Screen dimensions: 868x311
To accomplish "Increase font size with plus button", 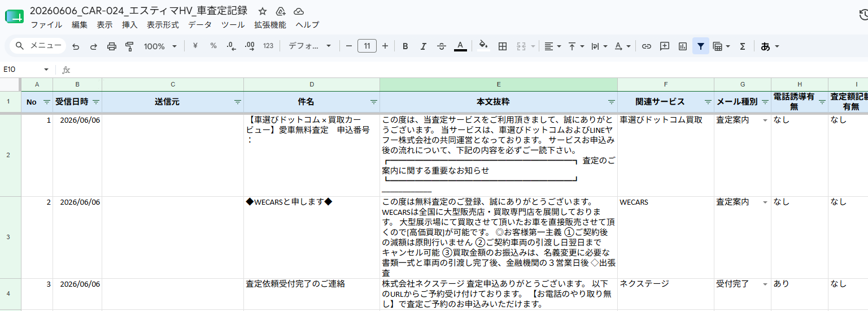I will [x=385, y=46].
